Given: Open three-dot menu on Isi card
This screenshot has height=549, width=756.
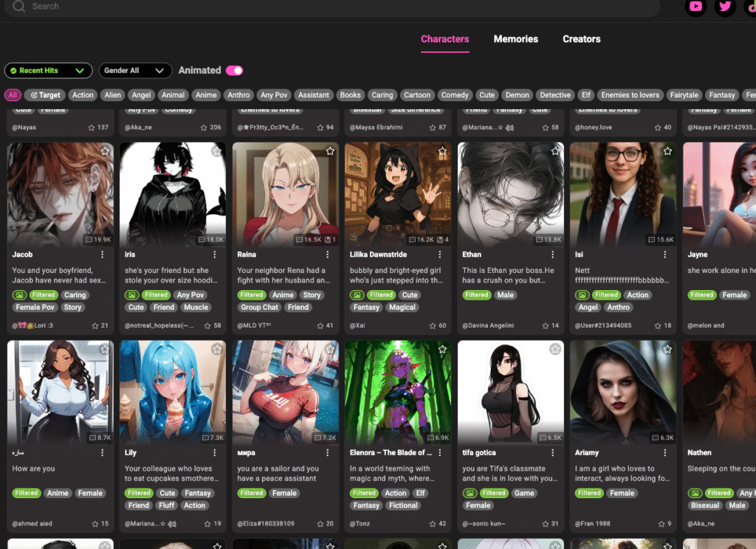Looking at the screenshot, I should tap(665, 255).
